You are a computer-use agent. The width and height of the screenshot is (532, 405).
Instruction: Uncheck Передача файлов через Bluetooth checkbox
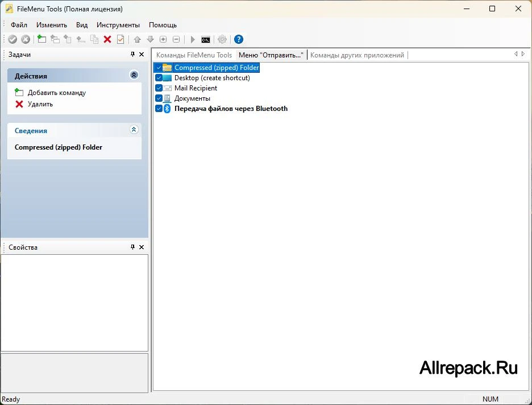point(159,109)
